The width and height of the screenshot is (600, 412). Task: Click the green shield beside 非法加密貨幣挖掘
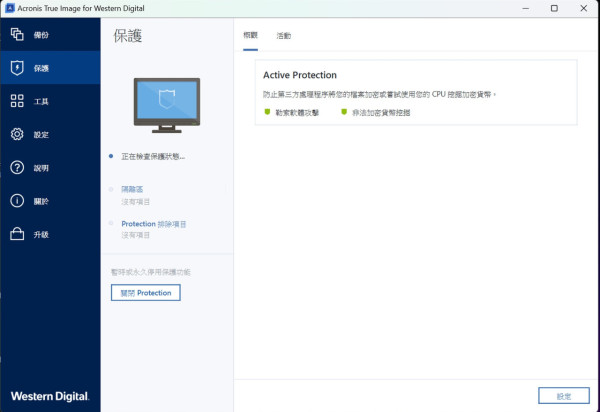coord(344,112)
